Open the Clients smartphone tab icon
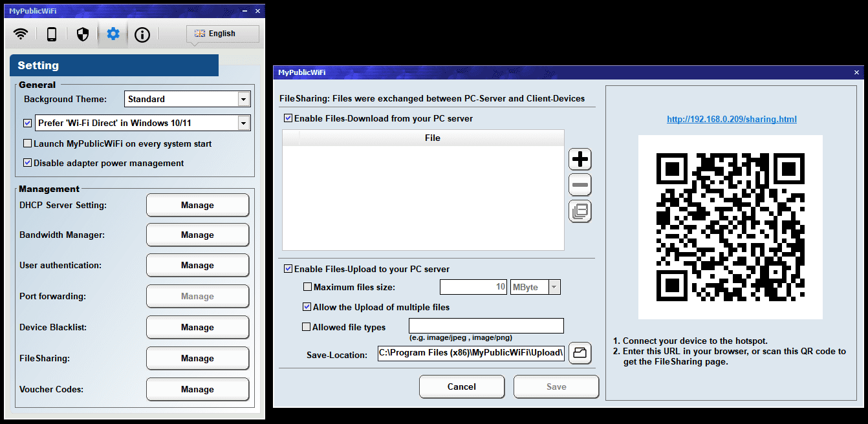The width and height of the screenshot is (868, 424). tap(52, 34)
